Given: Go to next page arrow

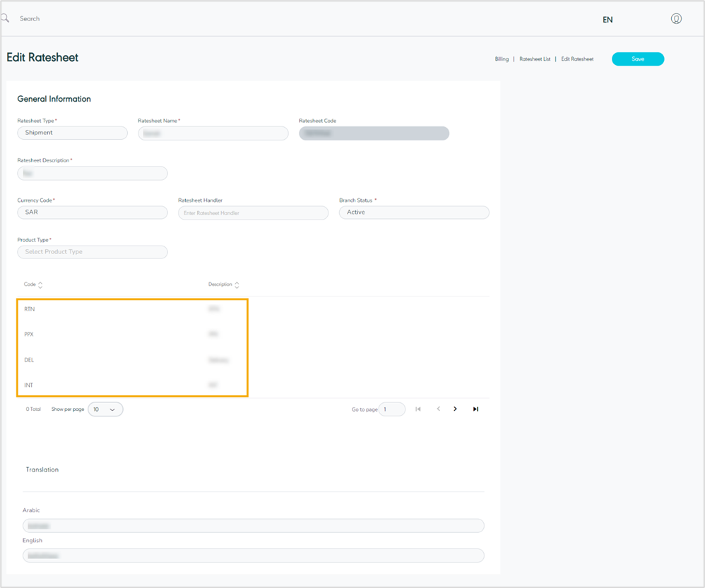Looking at the screenshot, I should point(456,409).
